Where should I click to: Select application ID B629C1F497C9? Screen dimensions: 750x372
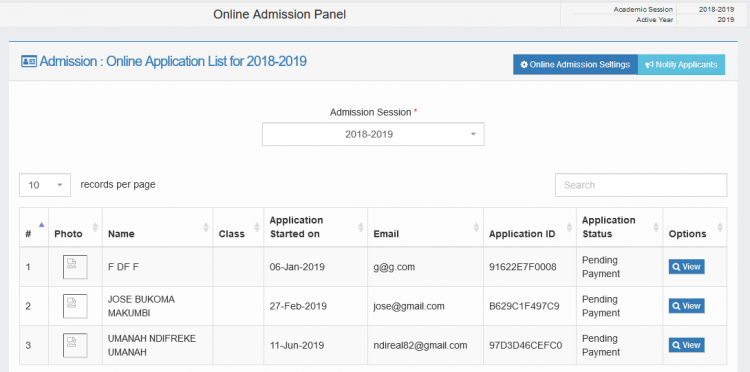[524, 306]
